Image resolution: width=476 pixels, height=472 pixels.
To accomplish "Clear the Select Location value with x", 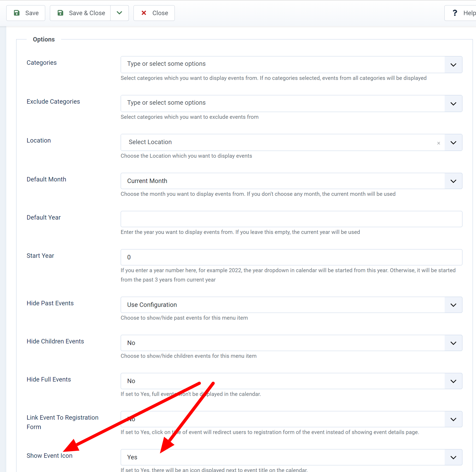I will click(439, 143).
